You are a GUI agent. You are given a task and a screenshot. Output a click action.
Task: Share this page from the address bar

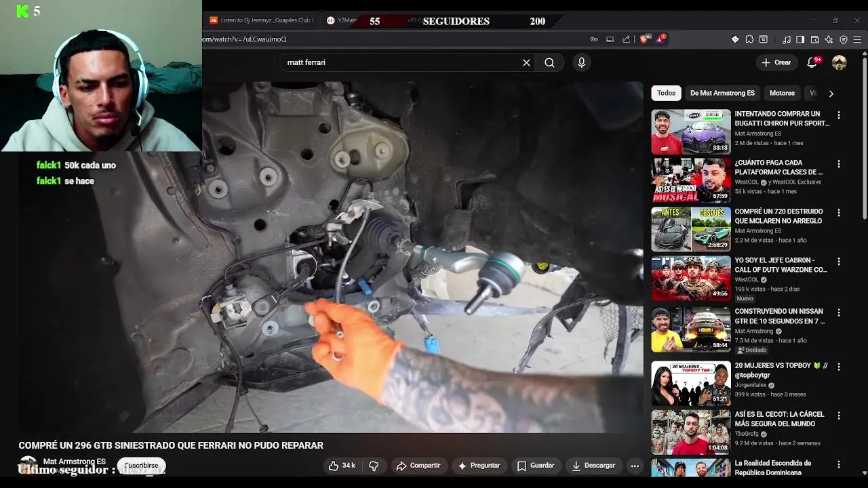pyautogui.click(x=626, y=39)
